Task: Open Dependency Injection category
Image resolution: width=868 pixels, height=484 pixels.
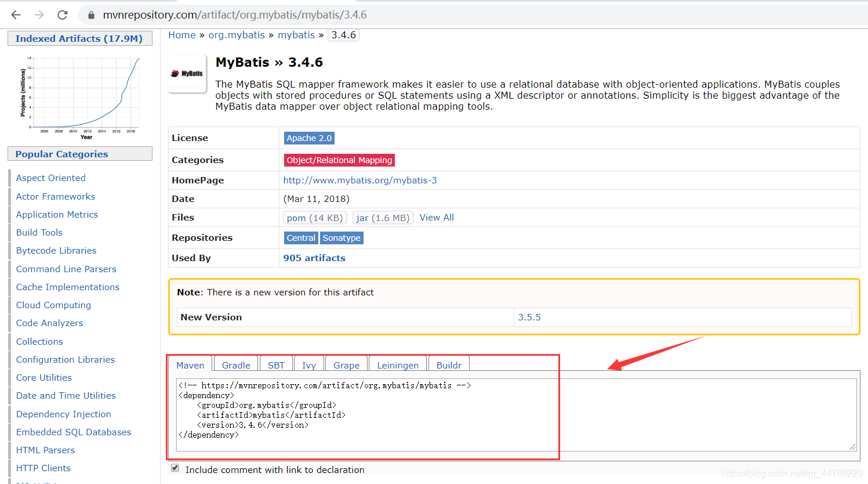Action: 63,414
